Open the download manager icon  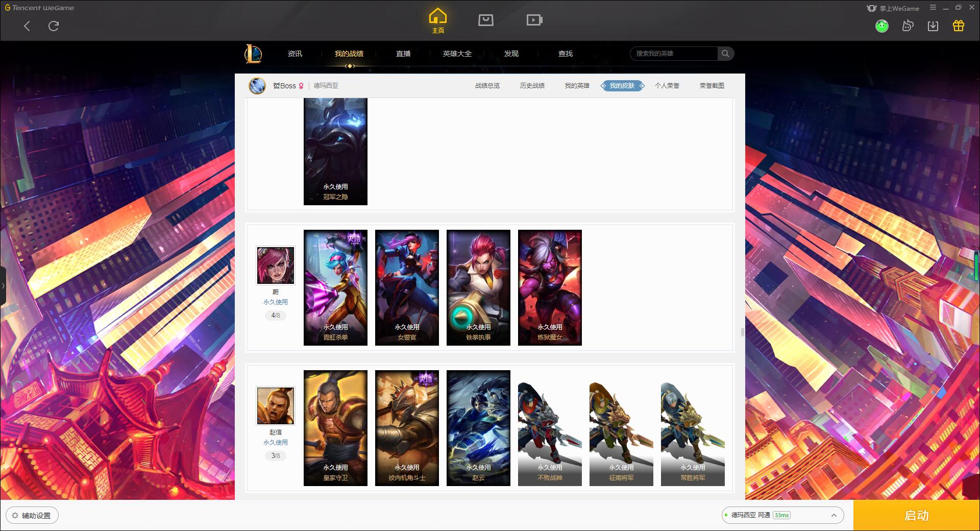(933, 26)
